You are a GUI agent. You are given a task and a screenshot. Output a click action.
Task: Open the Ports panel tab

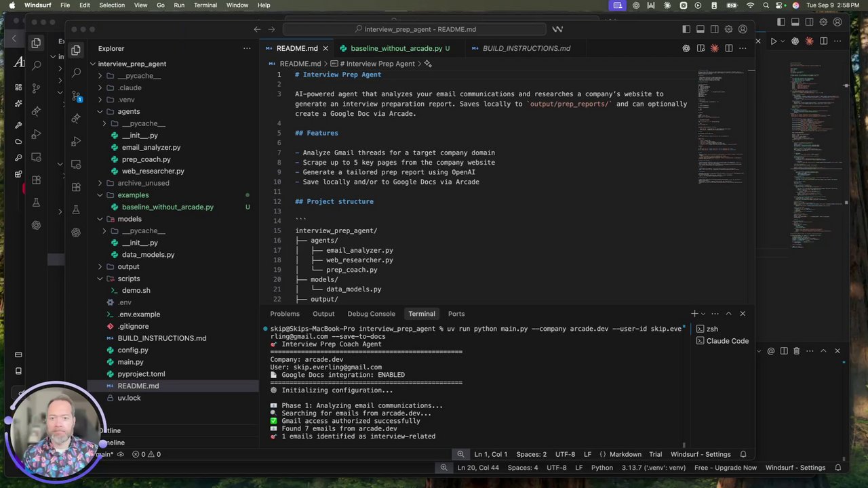point(456,314)
